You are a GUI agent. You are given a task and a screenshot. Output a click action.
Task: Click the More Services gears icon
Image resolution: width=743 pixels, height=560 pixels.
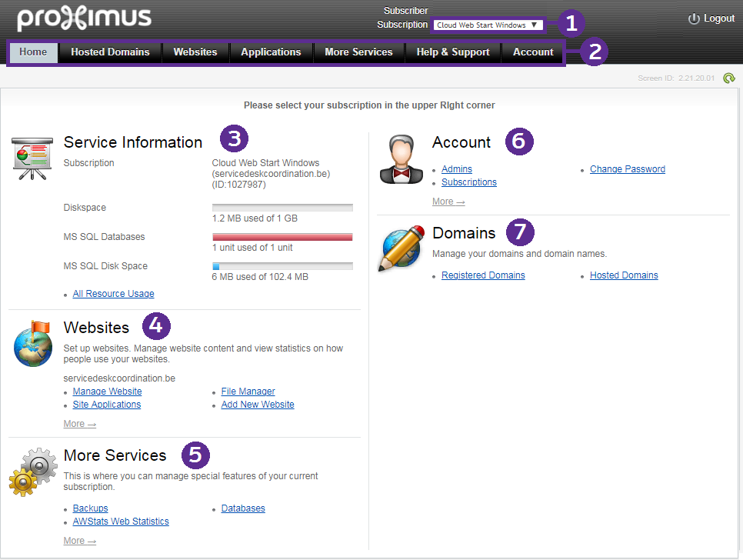click(33, 472)
